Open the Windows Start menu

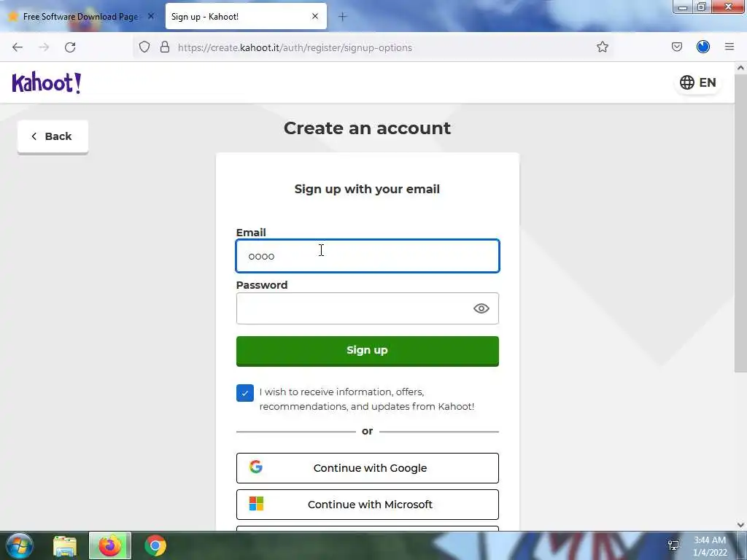pyautogui.click(x=20, y=545)
